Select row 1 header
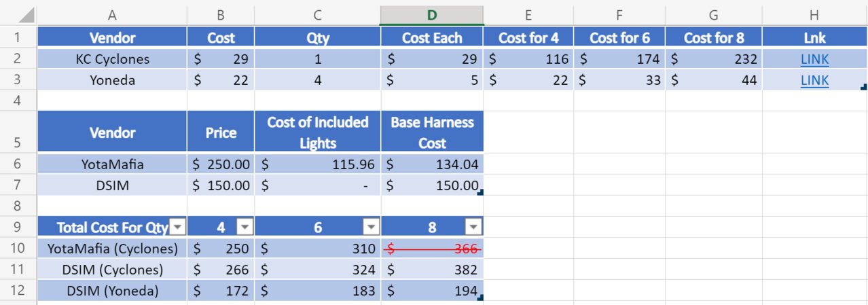Viewport: 868px width, 305px height. (x=18, y=37)
